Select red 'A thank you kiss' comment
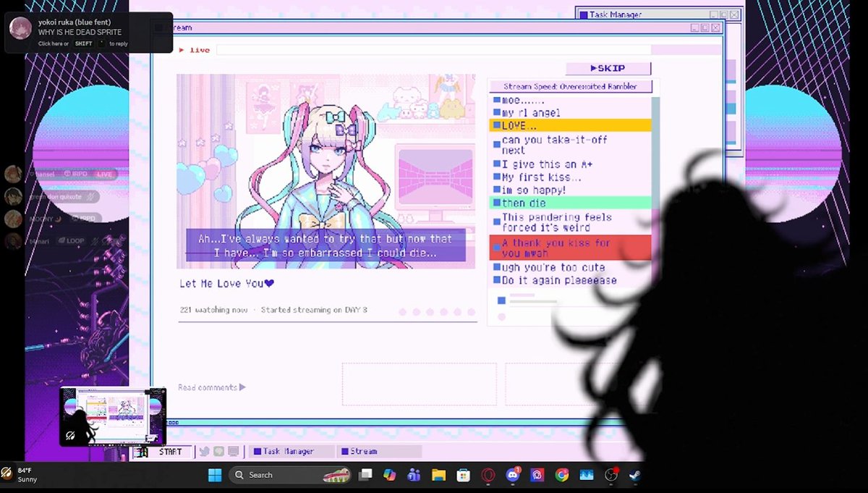868x493 pixels. coord(570,248)
